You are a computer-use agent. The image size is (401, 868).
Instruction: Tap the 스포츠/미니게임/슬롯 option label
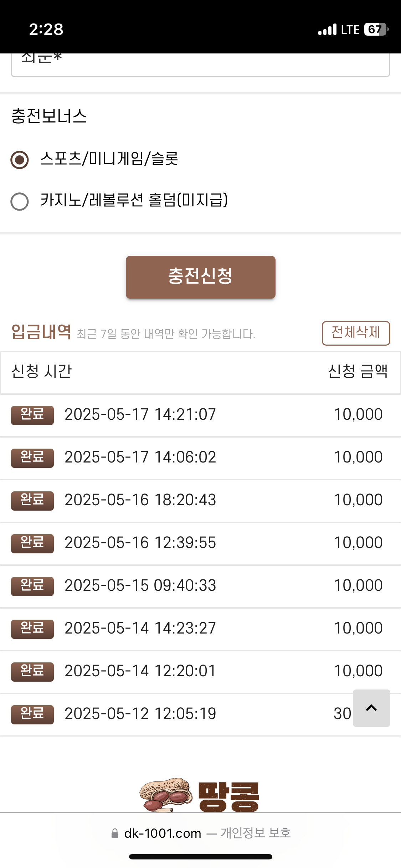click(109, 159)
